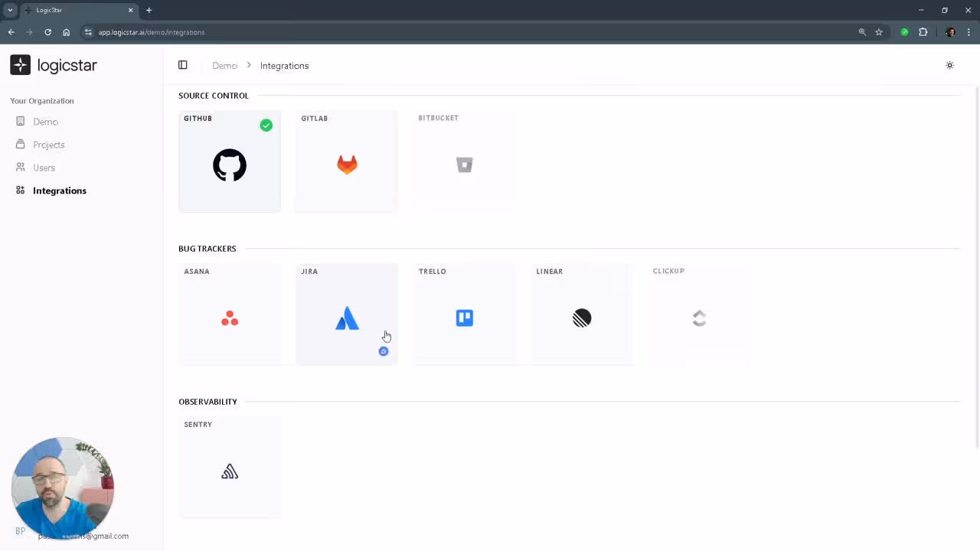
Task: Open tab search dropdown arrow
Action: pos(10,10)
